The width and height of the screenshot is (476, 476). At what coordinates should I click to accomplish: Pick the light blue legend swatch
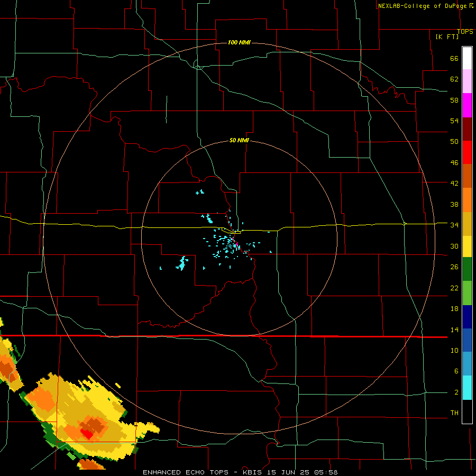[467, 364]
